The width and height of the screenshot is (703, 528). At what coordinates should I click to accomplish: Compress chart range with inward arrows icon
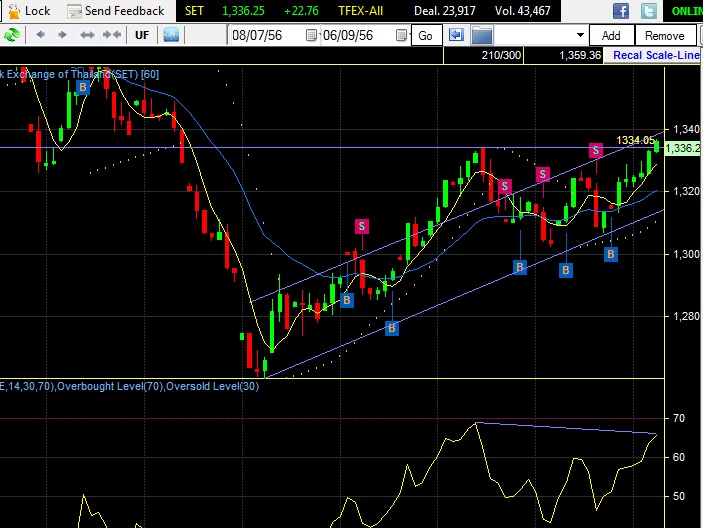pos(111,35)
